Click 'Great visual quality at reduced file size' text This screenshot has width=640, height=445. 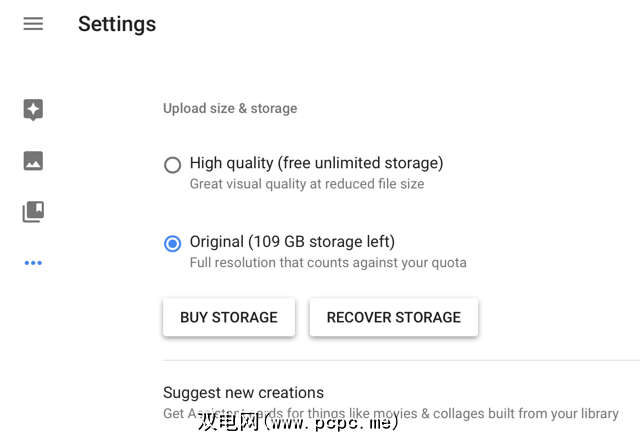(x=307, y=184)
